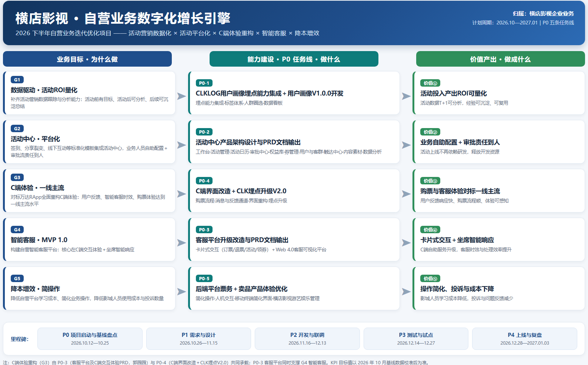The height and width of the screenshot is (365, 588).
Task: Click the 价值② badge
Action: pos(430,132)
